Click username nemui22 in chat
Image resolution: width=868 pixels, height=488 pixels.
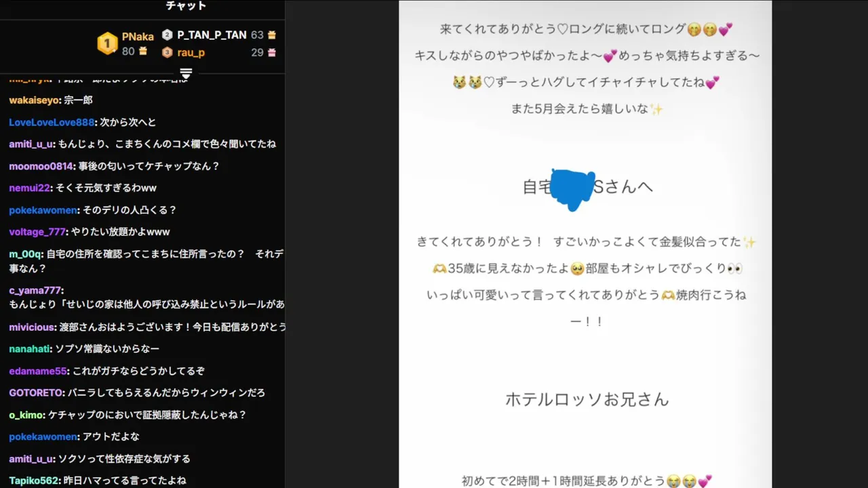coord(28,188)
